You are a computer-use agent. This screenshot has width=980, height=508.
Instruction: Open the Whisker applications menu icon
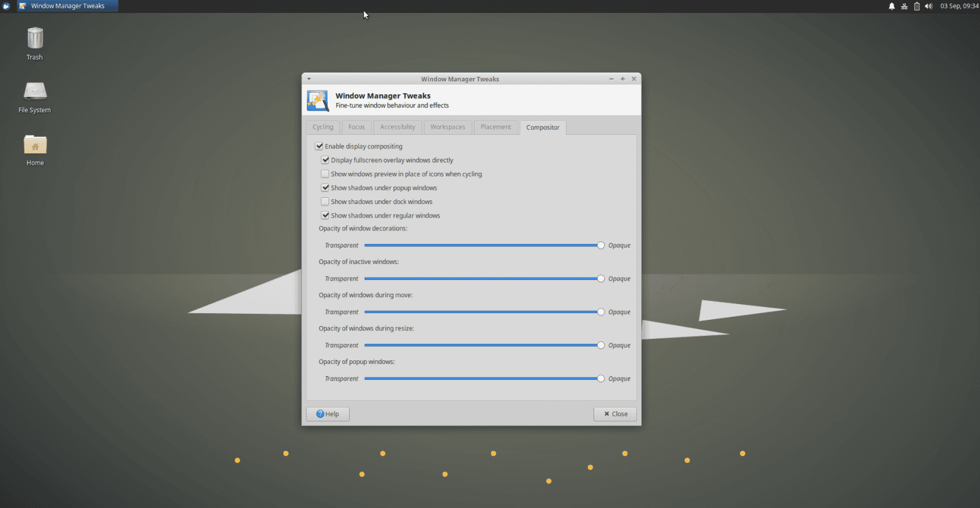pos(6,6)
